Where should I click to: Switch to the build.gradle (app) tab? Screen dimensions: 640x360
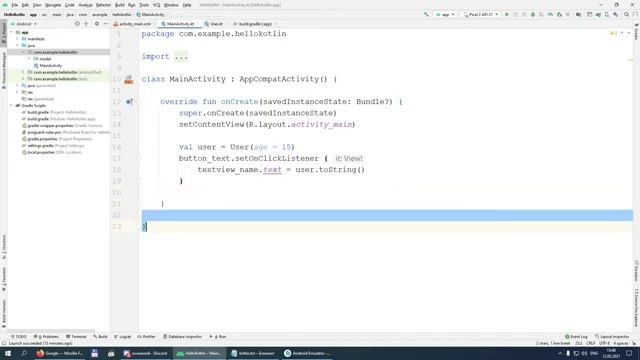coord(254,24)
